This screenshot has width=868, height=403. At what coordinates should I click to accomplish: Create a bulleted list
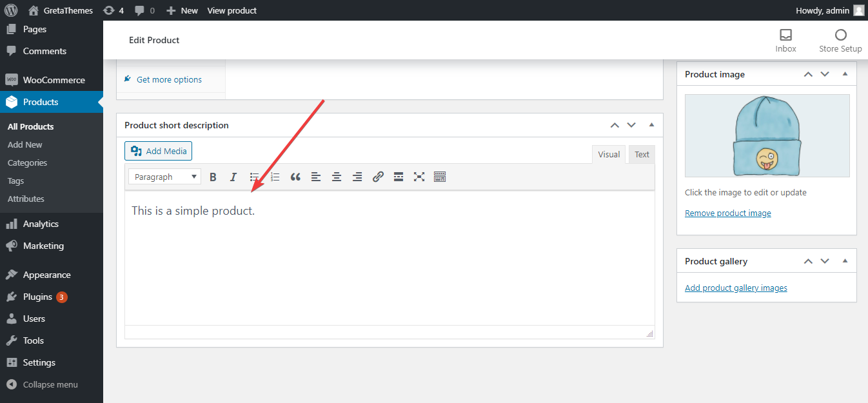[254, 176]
